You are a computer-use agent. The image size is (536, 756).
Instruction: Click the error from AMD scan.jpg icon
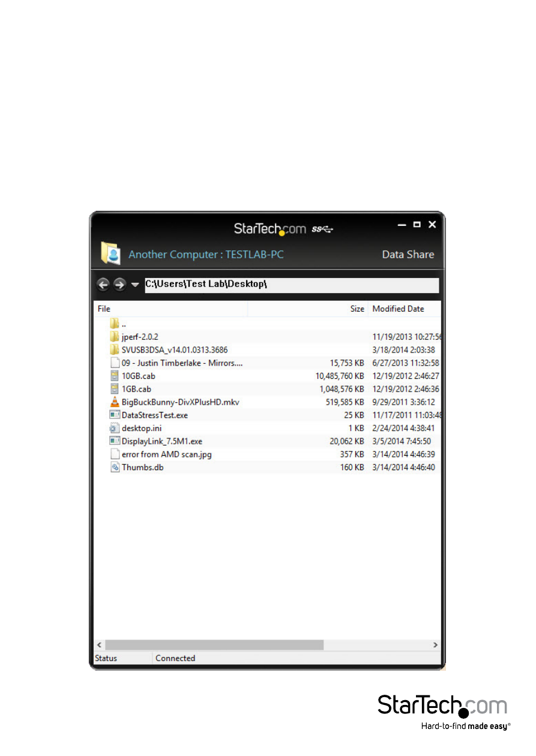point(115,455)
